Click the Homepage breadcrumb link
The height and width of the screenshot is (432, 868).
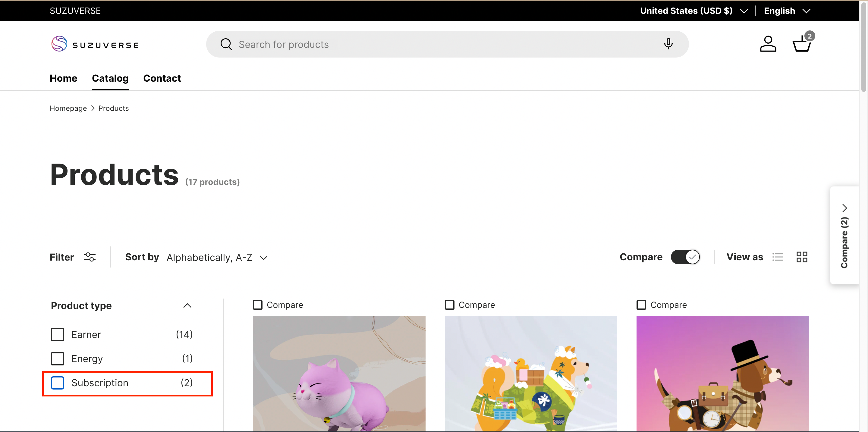pos(68,108)
